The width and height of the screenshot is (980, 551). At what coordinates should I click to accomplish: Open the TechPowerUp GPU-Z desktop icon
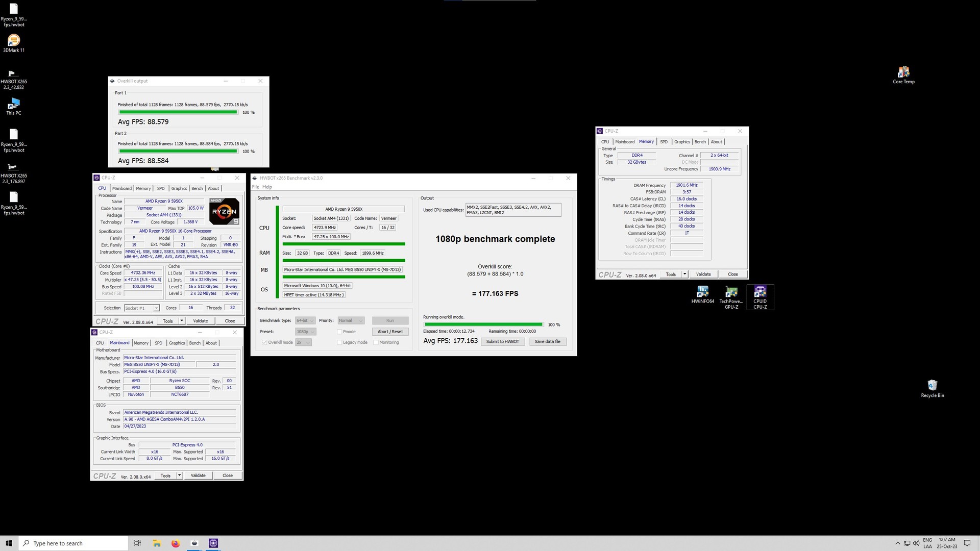[731, 297]
